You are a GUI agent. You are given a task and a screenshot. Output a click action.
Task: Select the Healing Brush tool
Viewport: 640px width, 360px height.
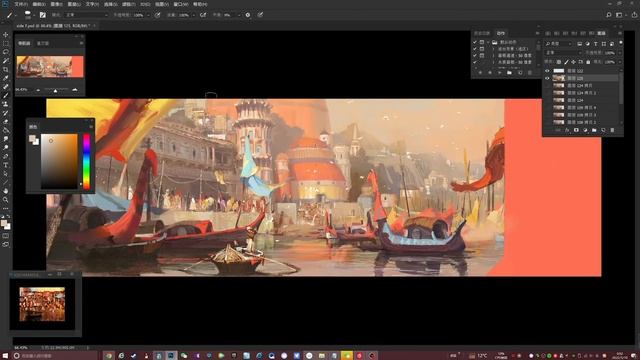click(6, 87)
